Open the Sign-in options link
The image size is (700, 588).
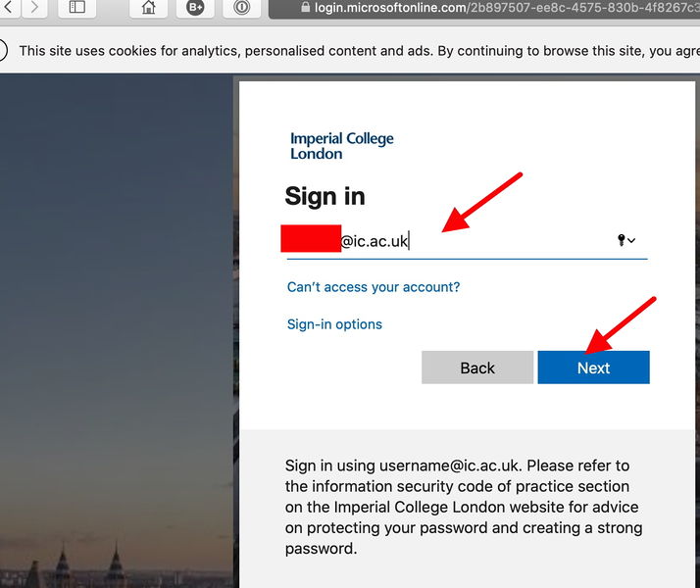pyautogui.click(x=334, y=324)
